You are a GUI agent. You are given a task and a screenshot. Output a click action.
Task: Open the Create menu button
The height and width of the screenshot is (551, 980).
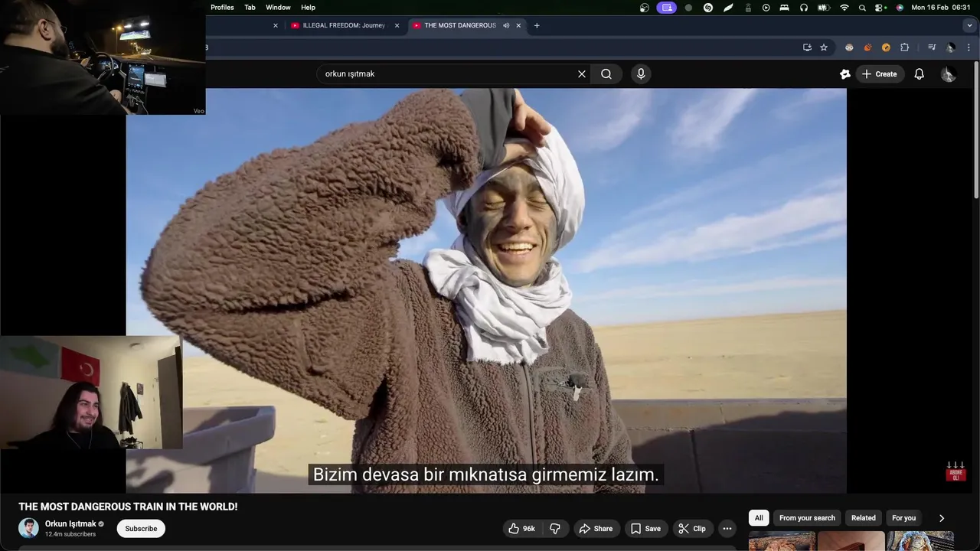[x=880, y=74]
